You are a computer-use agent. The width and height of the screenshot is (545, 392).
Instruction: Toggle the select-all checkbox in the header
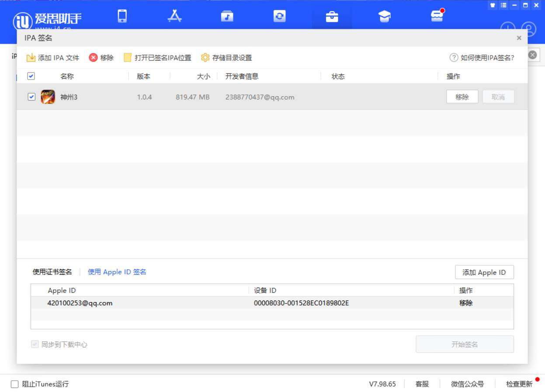[31, 76]
